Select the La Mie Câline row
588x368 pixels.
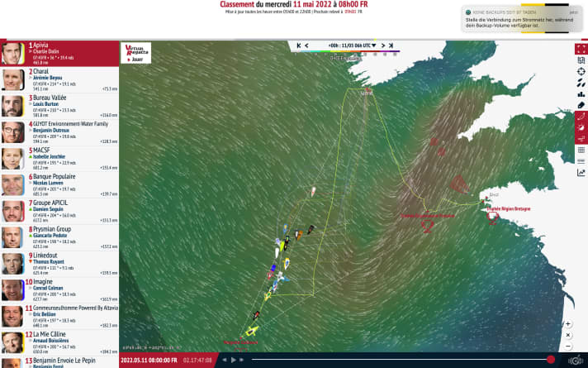pyautogui.click(x=59, y=342)
